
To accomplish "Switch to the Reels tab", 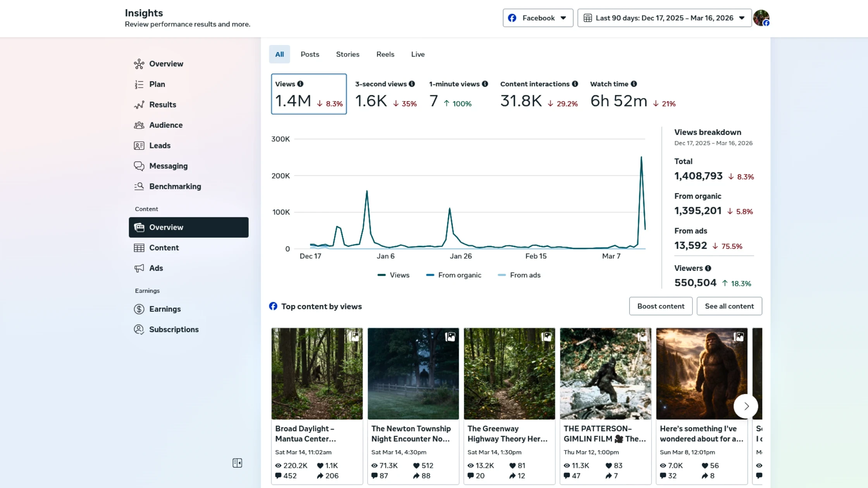I will (385, 54).
